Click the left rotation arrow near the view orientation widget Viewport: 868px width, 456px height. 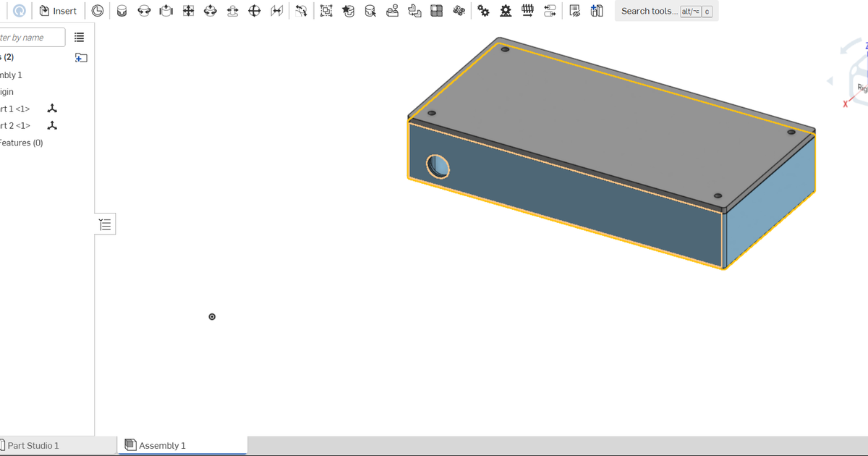click(x=829, y=80)
